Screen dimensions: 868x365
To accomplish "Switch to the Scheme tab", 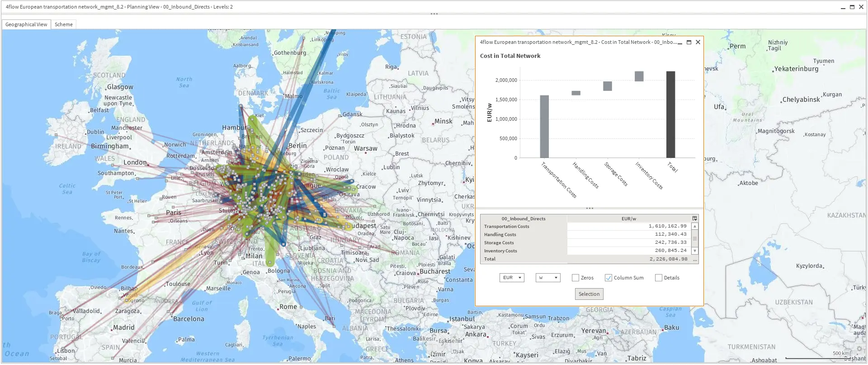I will [x=63, y=24].
